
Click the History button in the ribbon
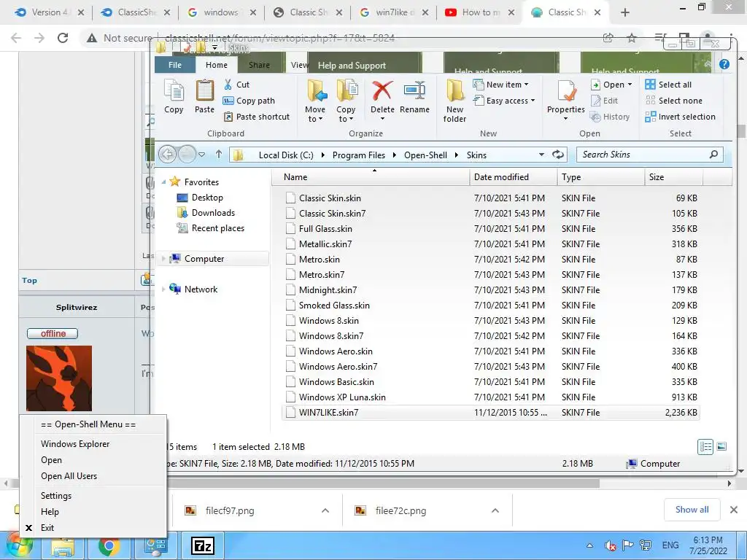(610, 117)
